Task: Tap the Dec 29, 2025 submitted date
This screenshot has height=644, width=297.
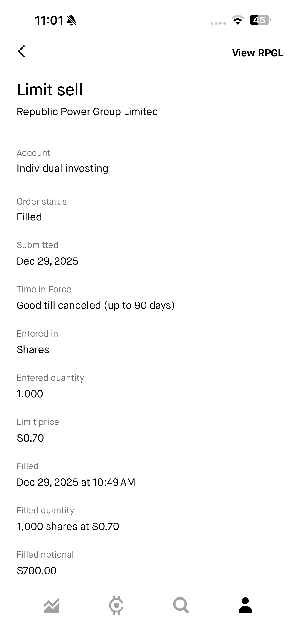Action: click(47, 261)
